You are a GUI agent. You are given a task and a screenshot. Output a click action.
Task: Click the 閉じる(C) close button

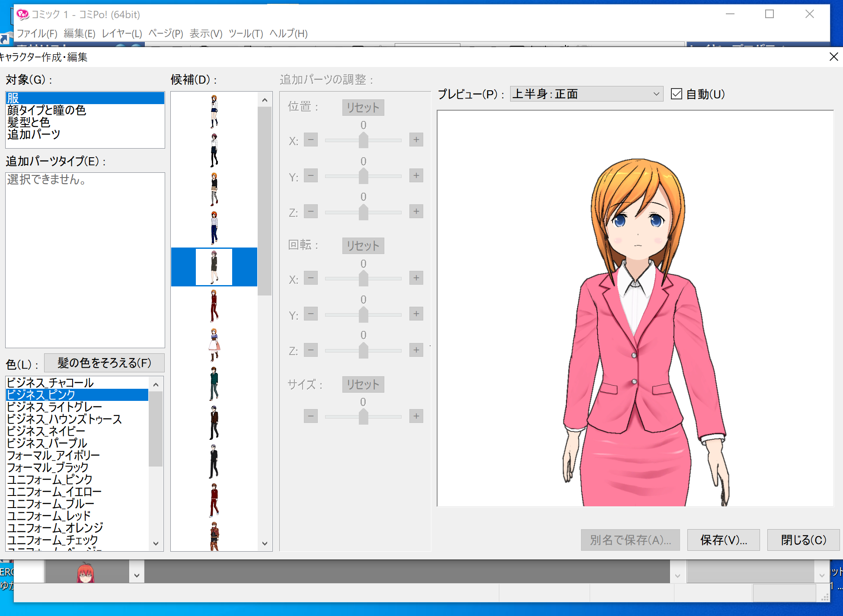pyautogui.click(x=803, y=540)
